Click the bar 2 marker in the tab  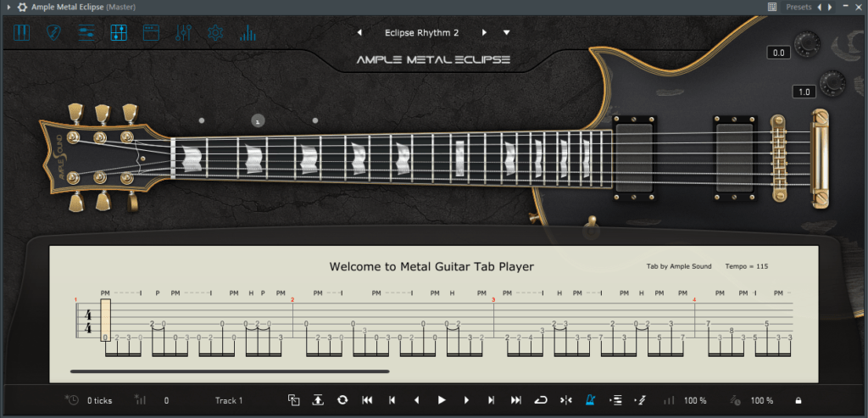click(292, 299)
